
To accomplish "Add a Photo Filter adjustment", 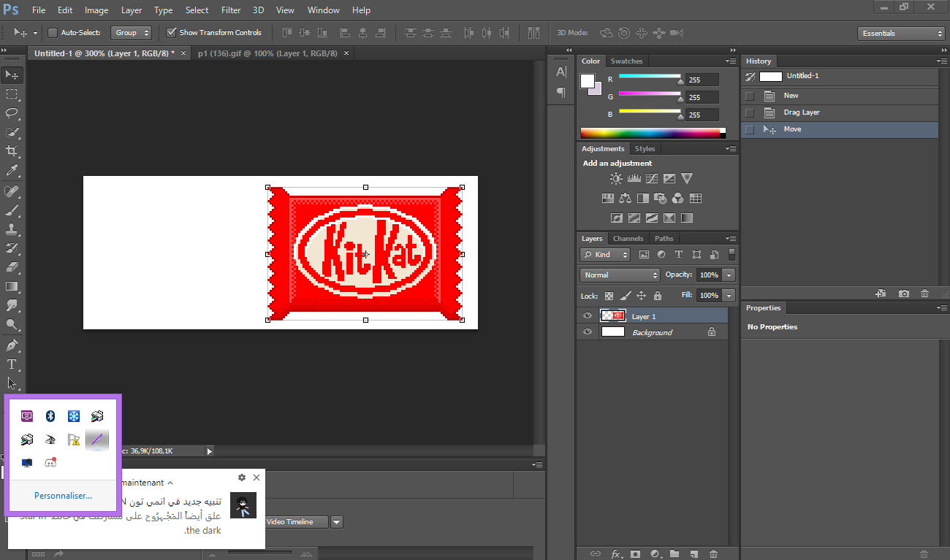I will point(660,198).
